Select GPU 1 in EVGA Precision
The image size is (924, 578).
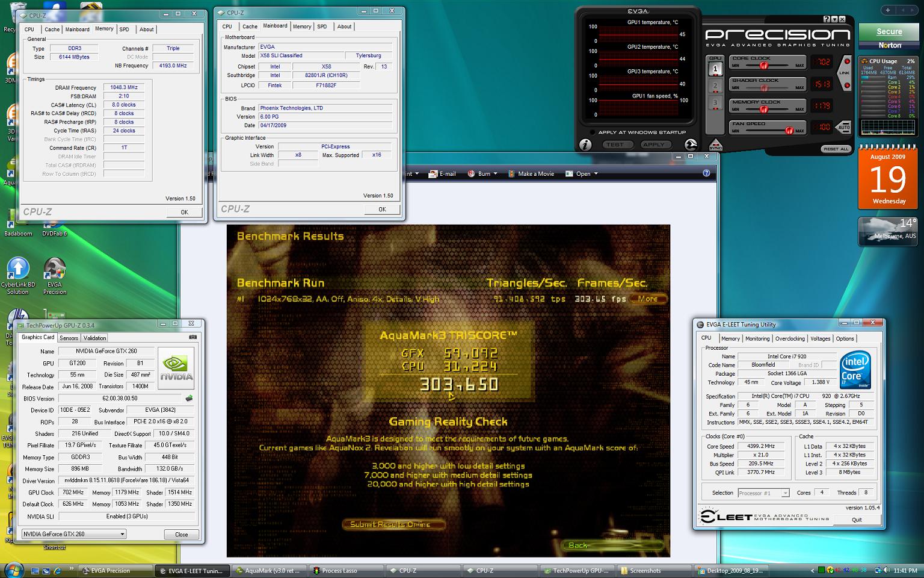(715, 69)
